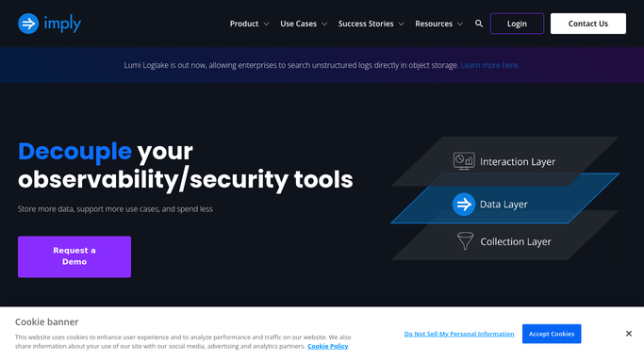Open the search magnifier icon

pyautogui.click(x=479, y=24)
